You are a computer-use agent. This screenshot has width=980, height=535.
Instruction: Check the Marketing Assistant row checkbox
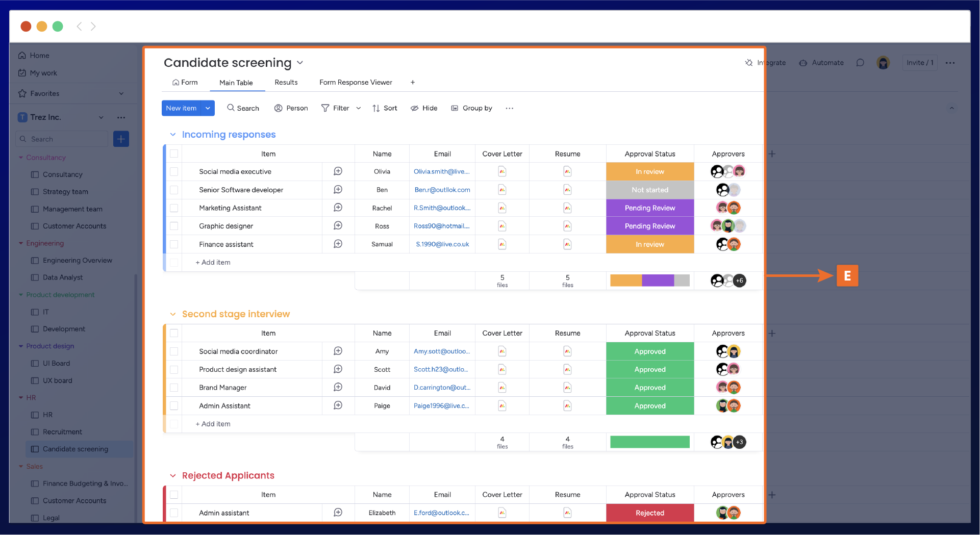pyautogui.click(x=174, y=208)
